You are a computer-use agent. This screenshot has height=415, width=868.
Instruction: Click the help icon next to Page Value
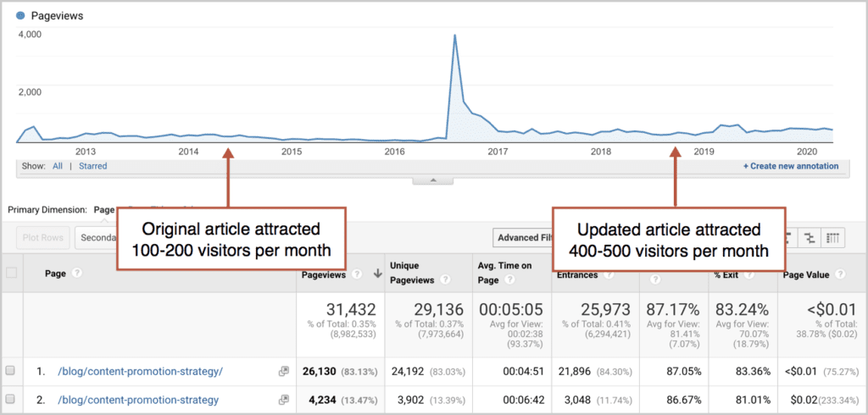(x=840, y=274)
